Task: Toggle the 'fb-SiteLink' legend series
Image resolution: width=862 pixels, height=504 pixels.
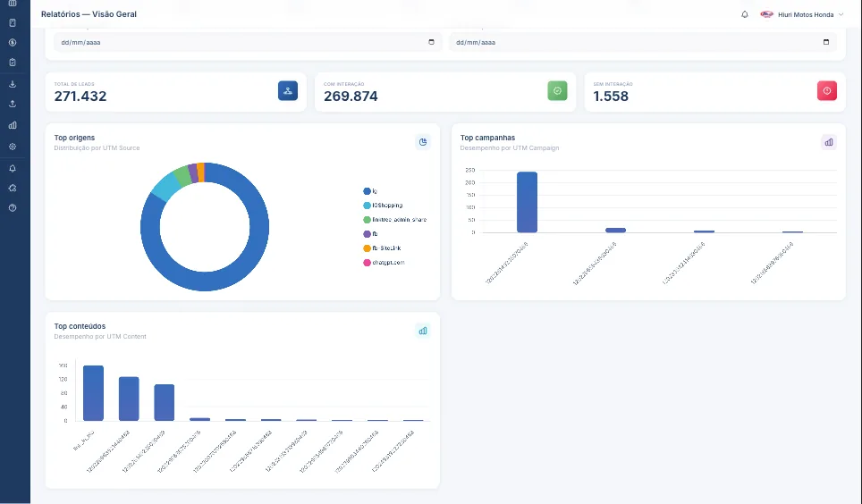Action: (382, 248)
